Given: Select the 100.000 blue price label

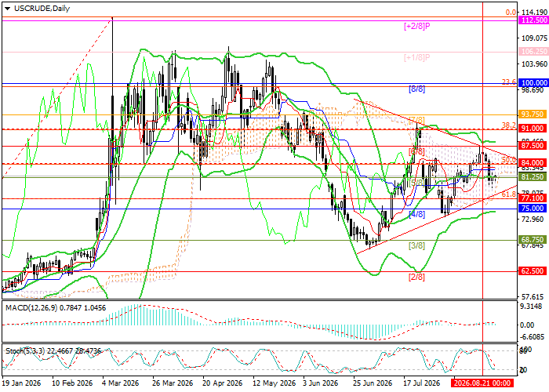Looking at the screenshot, I should coord(533,82).
